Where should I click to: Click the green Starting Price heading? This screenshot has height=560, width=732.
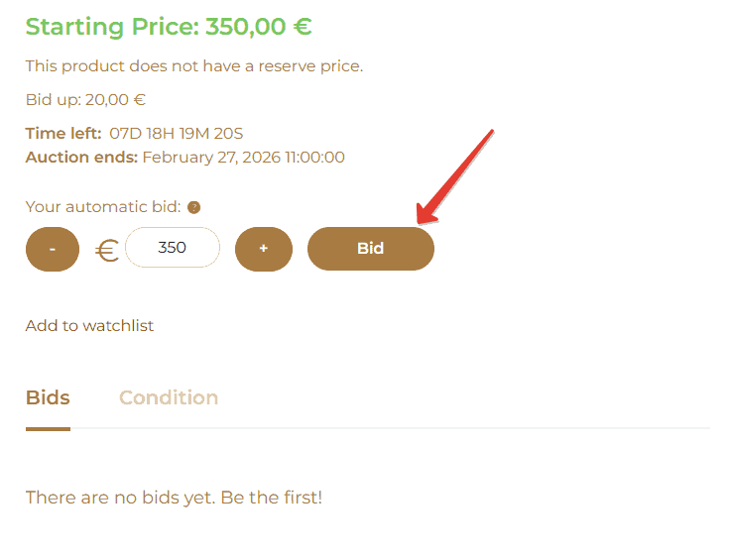click(x=113, y=26)
